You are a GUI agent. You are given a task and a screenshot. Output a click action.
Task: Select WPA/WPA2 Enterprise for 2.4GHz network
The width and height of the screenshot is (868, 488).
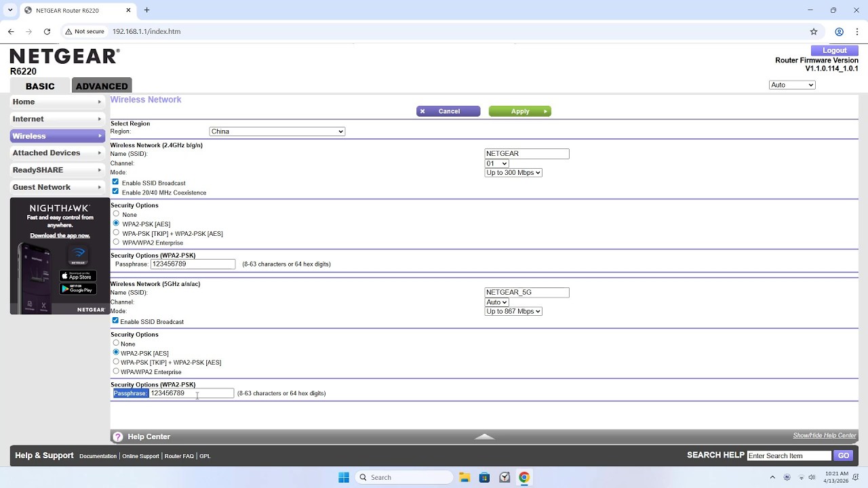[x=116, y=242]
